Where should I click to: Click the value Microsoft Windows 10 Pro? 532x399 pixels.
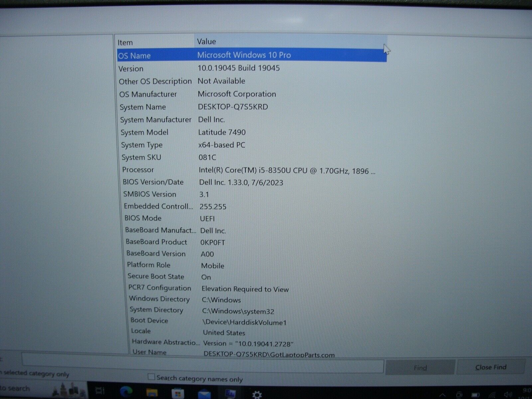[244, 55]
